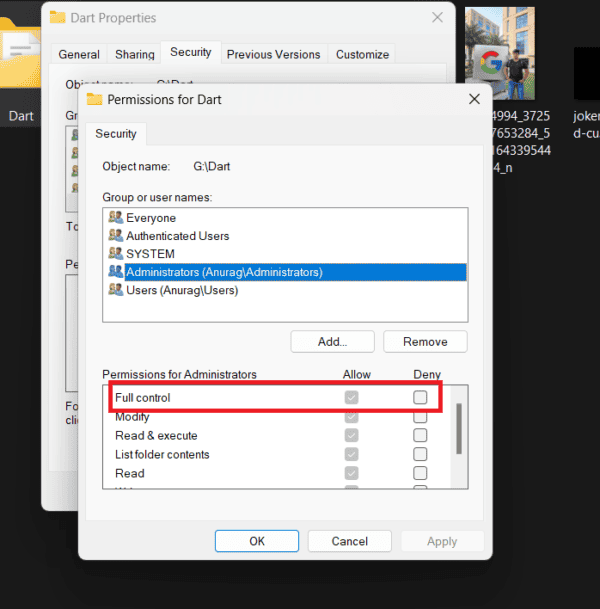This screenshot has height=609, width=600.
Task: Click the SYSTEM group icon
Action: (x=115, y=253)
